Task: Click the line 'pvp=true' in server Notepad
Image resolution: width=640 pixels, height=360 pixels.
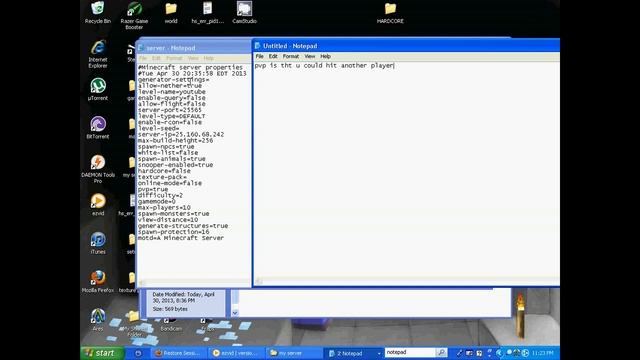Action: pyautogui.click(x=153, y=189)
